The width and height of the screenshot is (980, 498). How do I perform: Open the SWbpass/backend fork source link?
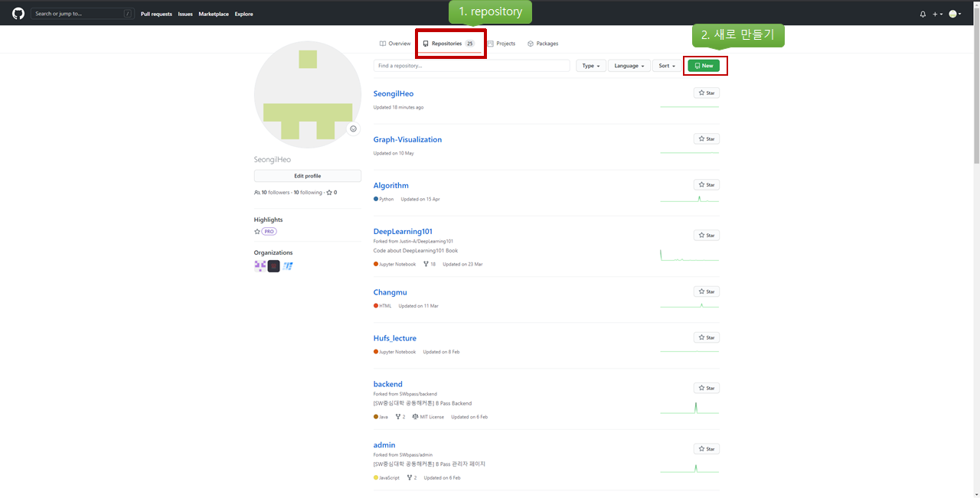[x=418, y=394]
